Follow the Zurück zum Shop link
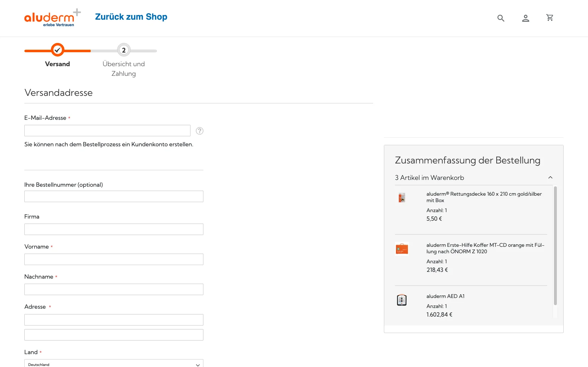Screen dimensions: 588x367 pyautogui.click(x=131, y=17)
